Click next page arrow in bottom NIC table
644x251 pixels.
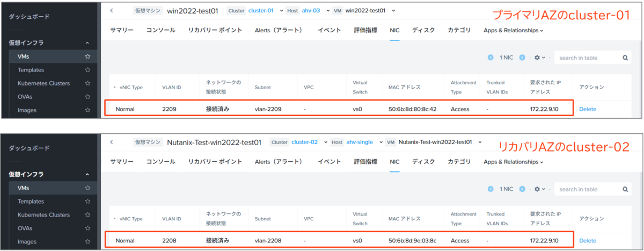[x=522, y=189]
